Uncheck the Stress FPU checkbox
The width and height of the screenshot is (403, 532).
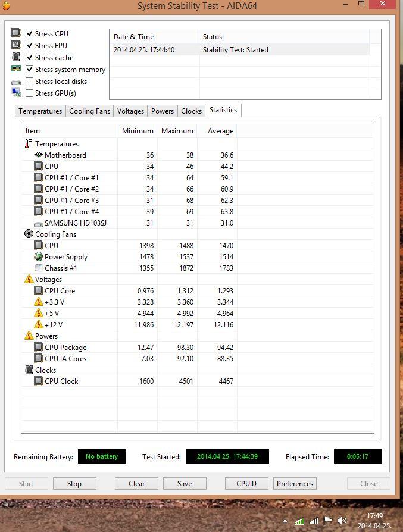coord(30,45)
